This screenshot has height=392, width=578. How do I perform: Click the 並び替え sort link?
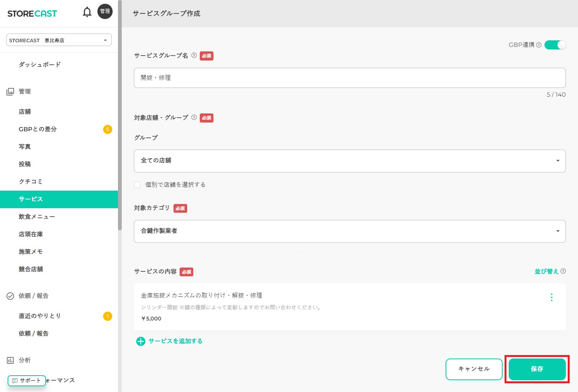point(546,271)
